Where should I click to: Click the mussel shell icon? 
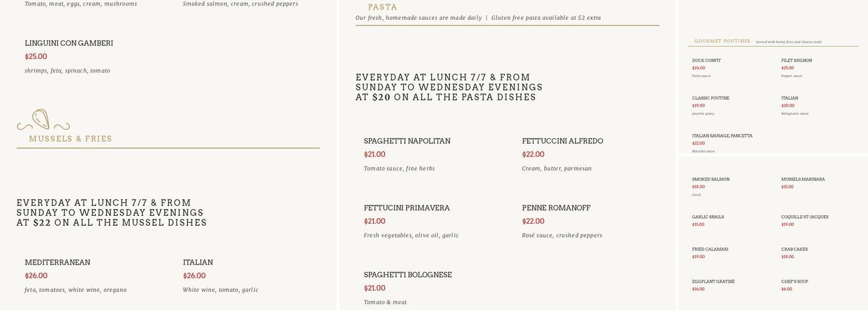pos(42,119)
